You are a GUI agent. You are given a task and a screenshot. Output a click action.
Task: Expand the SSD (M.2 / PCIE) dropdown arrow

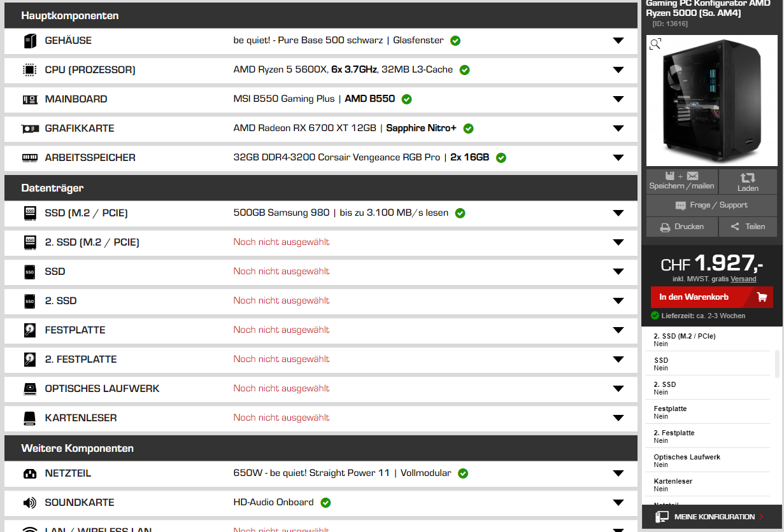tap(618, 213)
